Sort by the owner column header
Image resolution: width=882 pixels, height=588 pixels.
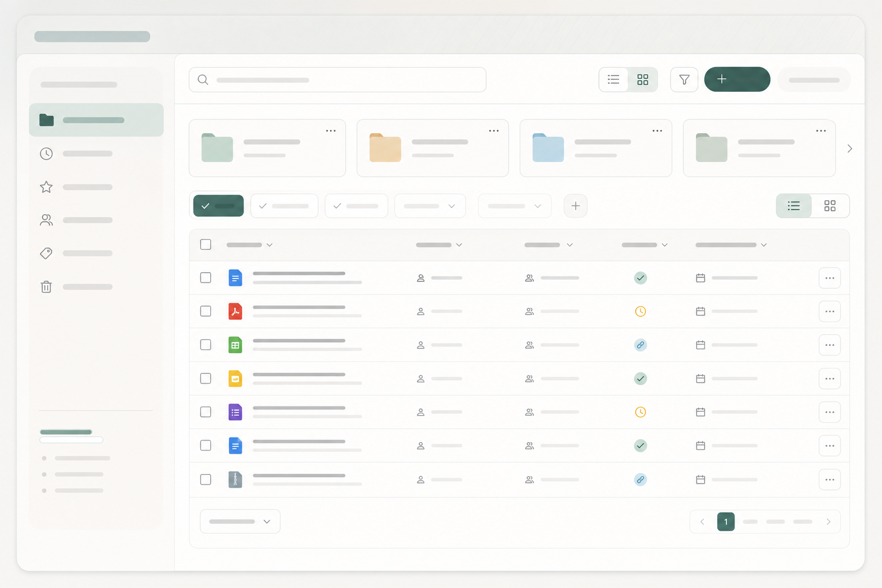[439, 245]
